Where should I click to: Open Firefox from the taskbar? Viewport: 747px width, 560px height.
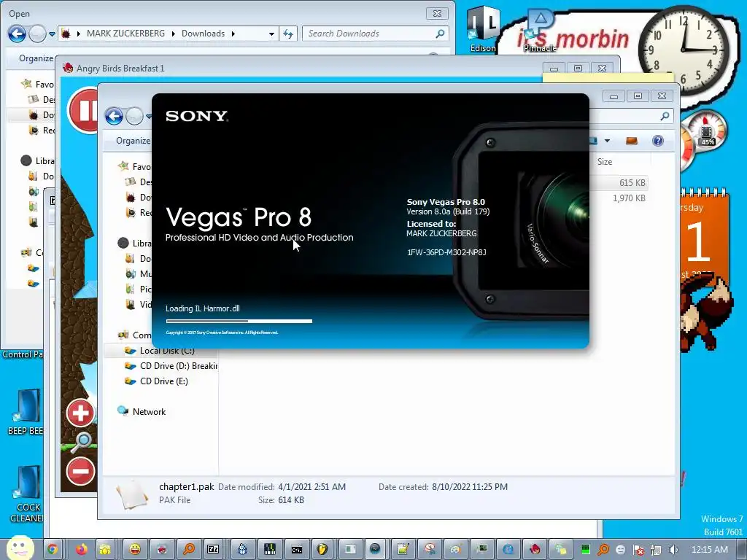click(82, 550)
